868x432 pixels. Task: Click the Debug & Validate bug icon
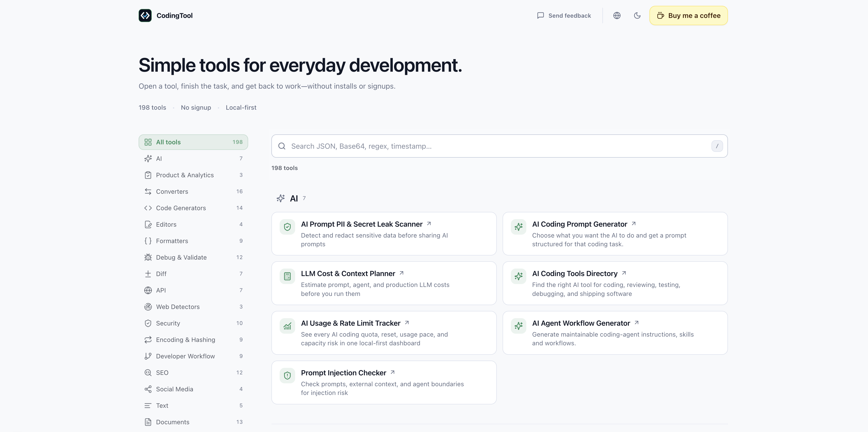(x=148, y=258)
